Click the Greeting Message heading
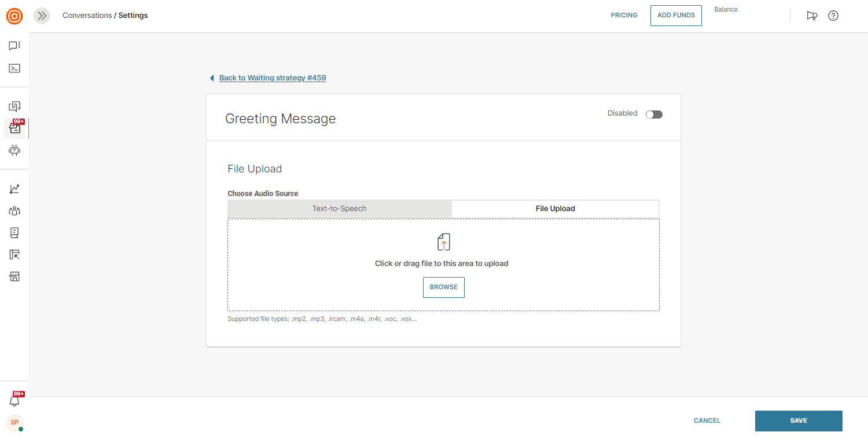The height and width of the screenshot is (443, 868). (x=281, y=119)
